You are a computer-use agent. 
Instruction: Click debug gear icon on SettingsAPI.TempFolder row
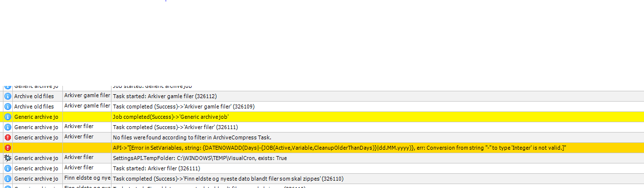click(x=7, y=158)
